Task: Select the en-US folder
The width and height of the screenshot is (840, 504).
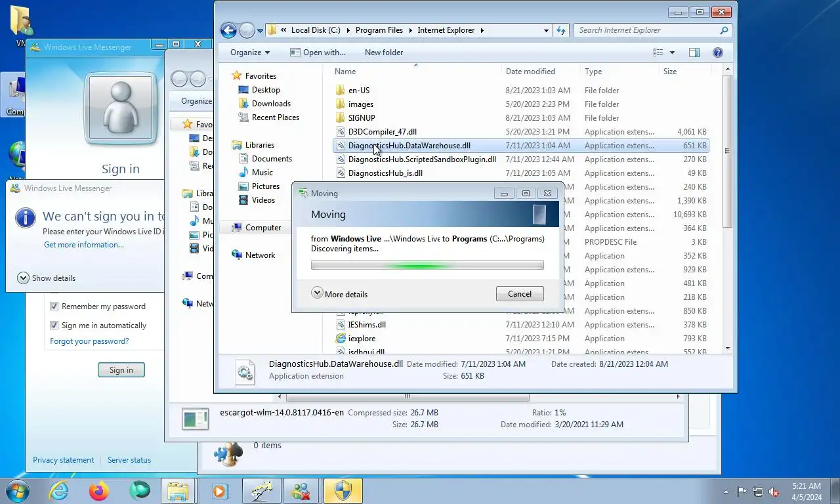Action: click(x=359, y=91)
